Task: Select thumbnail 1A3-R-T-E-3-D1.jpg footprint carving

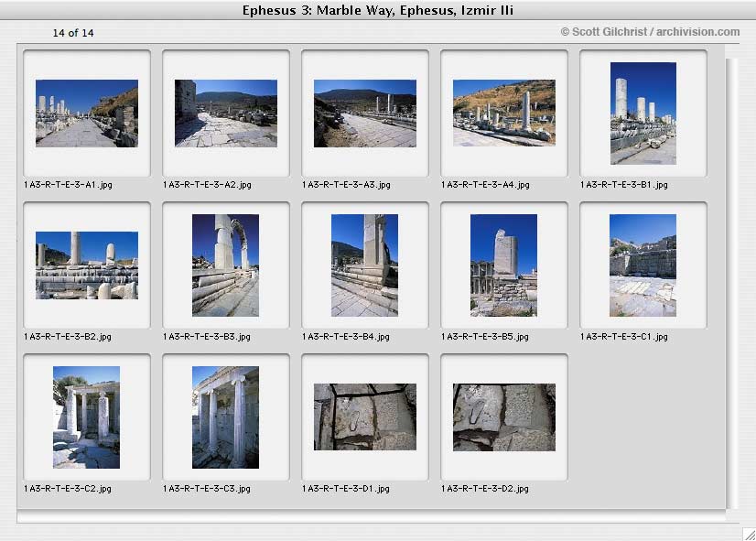Action: click(365, 417)
